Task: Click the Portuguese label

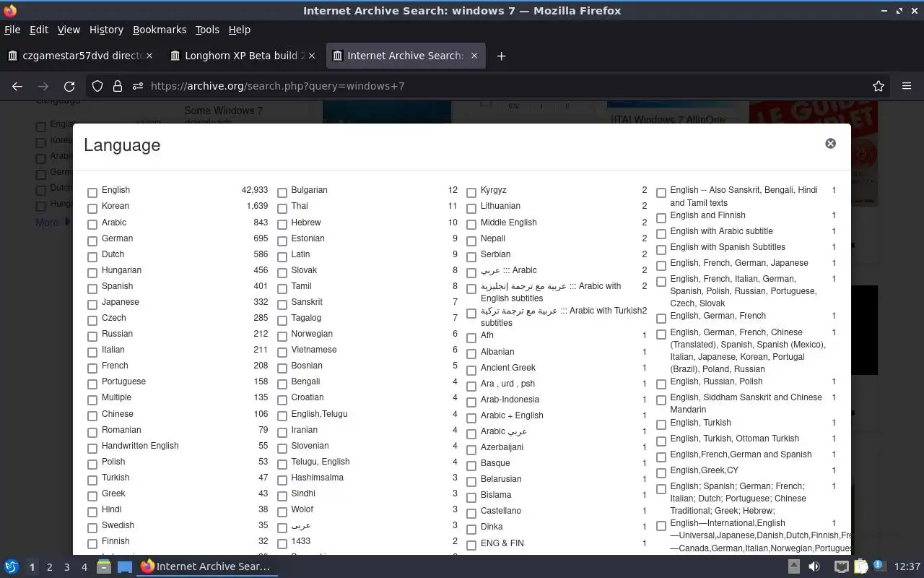Action: pyautogui.click(x=123, y=381)
